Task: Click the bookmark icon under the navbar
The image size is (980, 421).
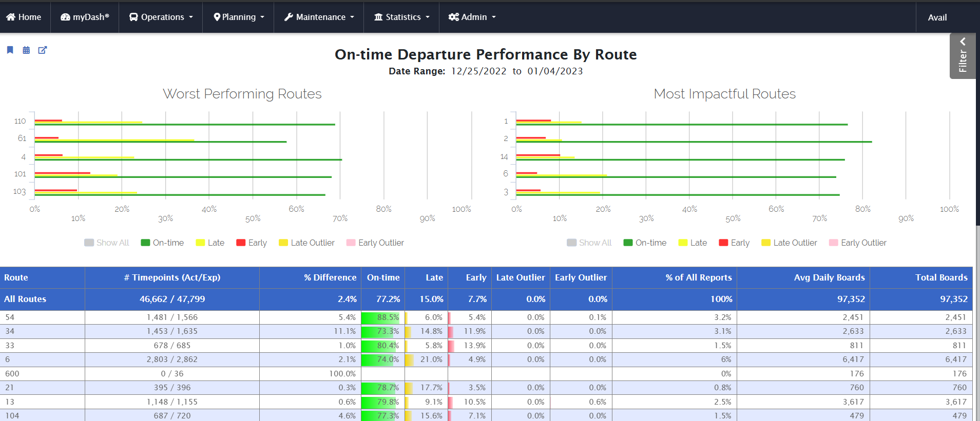Action: pos(10,50)
